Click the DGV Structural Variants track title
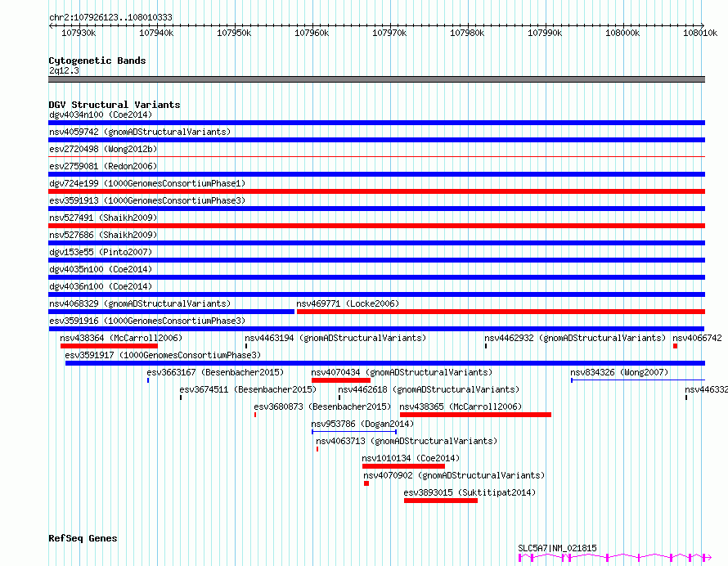 115,105
